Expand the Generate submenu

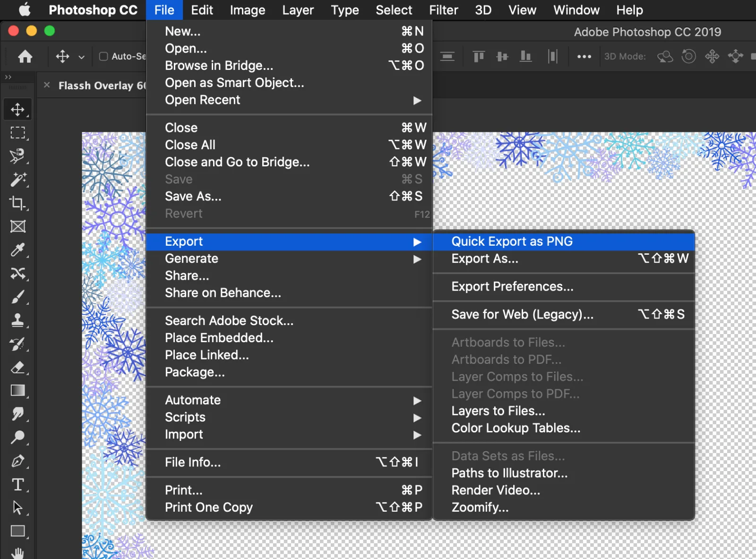coord(289,259)
